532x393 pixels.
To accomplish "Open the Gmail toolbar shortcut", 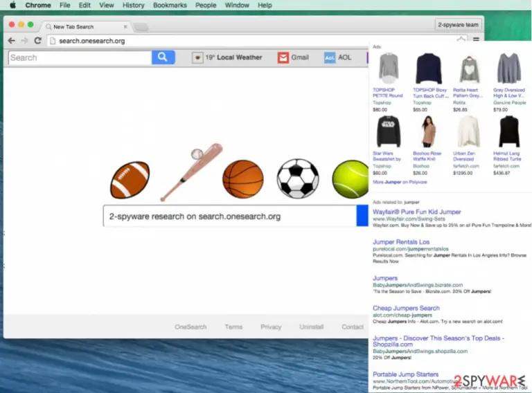I will [293, 57].
